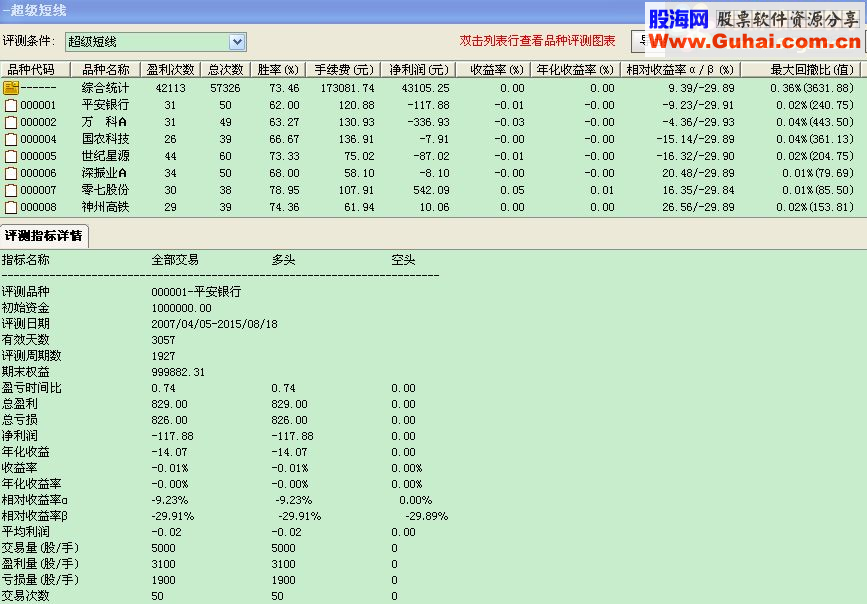
Task: Click the 有效天数 value 3057
Action: click(163, 340)
